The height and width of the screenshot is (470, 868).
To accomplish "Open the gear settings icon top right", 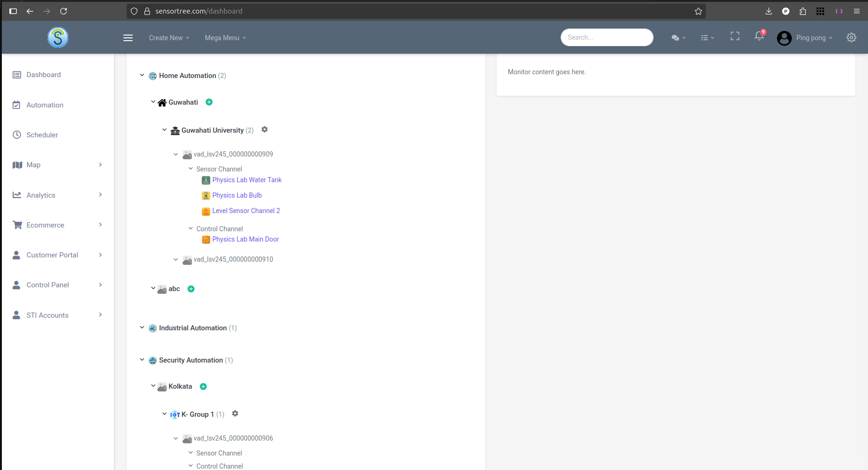I will (851, 37).
